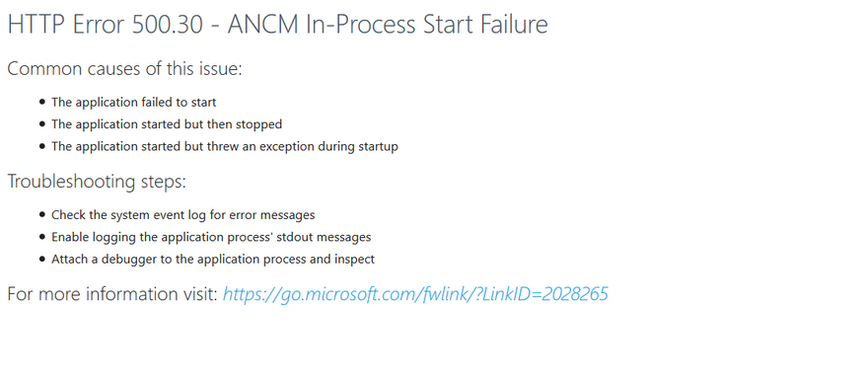Click the 'ANCM In-Process Start Failure' words in title
This screenshot has width=868, height=383.
click(388, 25)
